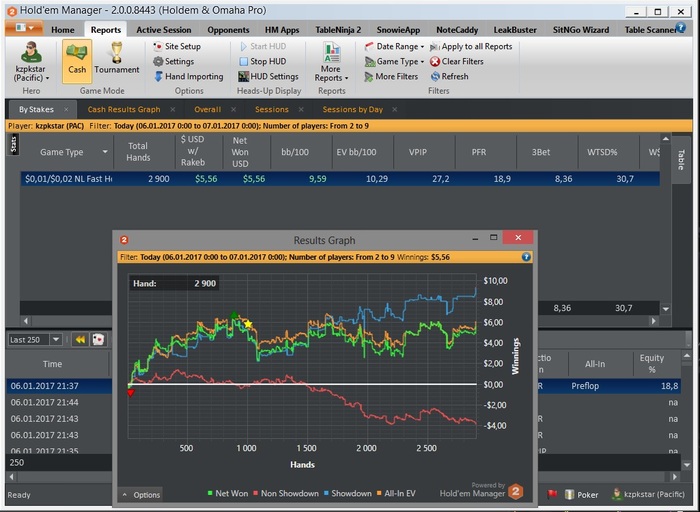
Task: Open the Last 250 hands dropdown
Action: point(55,340)
